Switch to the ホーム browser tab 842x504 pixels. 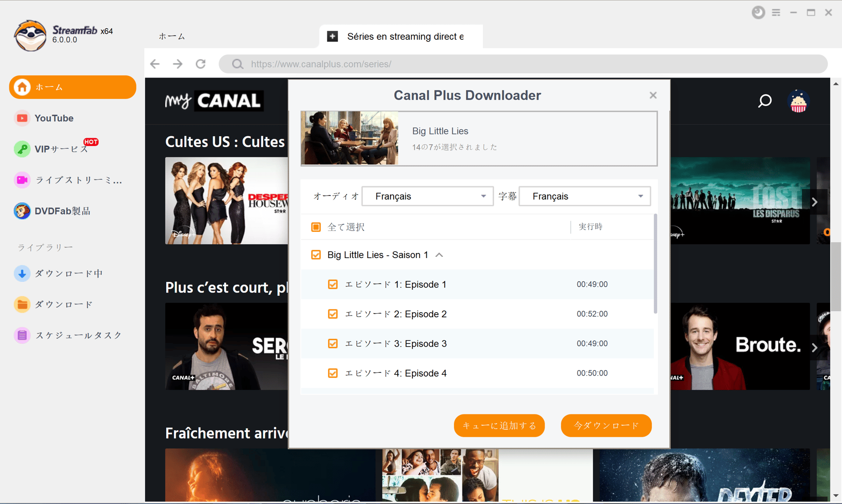172,36
